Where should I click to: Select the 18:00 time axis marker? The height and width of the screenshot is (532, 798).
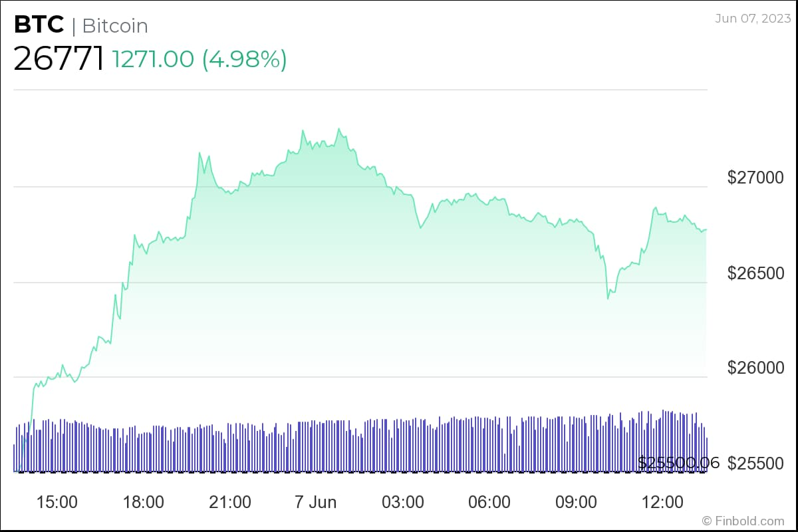tap(144, 501)
